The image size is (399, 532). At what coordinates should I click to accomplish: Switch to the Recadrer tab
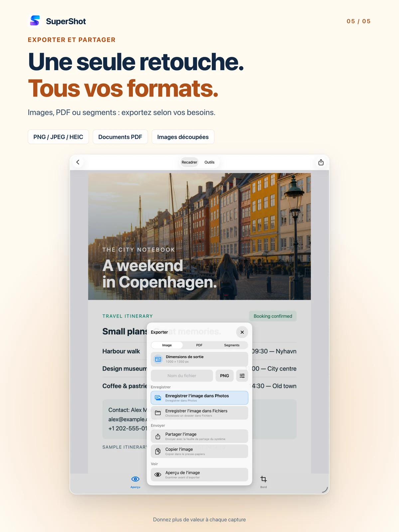tap(189, 162)
